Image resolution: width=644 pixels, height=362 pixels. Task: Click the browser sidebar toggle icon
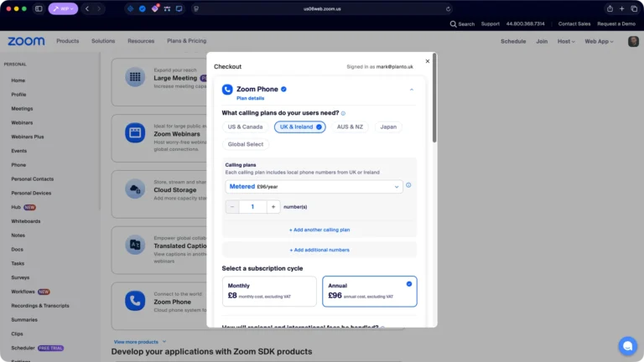pyautogui.click(x=39, y=8)
